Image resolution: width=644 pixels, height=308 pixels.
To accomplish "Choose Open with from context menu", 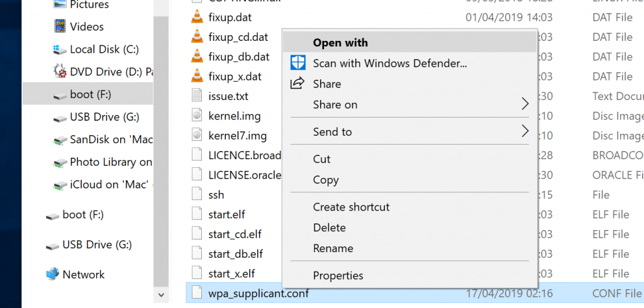I will tap(340, 43).
